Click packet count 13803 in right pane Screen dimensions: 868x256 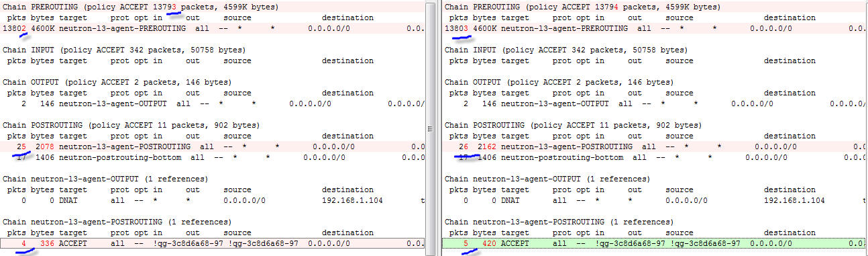457,29
